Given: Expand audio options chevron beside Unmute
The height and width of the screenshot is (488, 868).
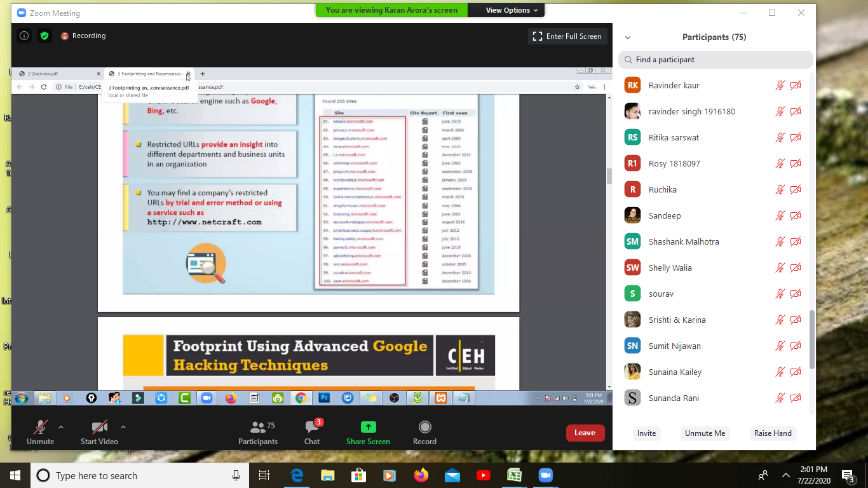Looking at the screenshot, I should point(61,427).
